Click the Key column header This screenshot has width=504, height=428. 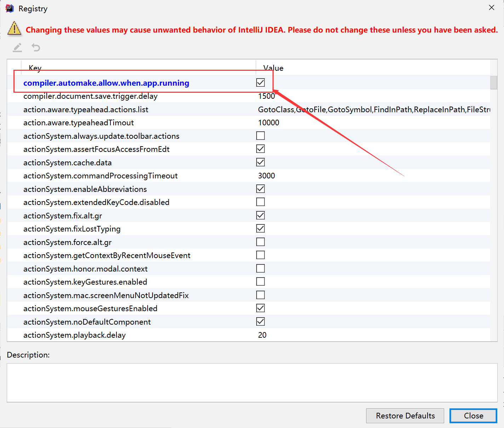click(138, 68)
